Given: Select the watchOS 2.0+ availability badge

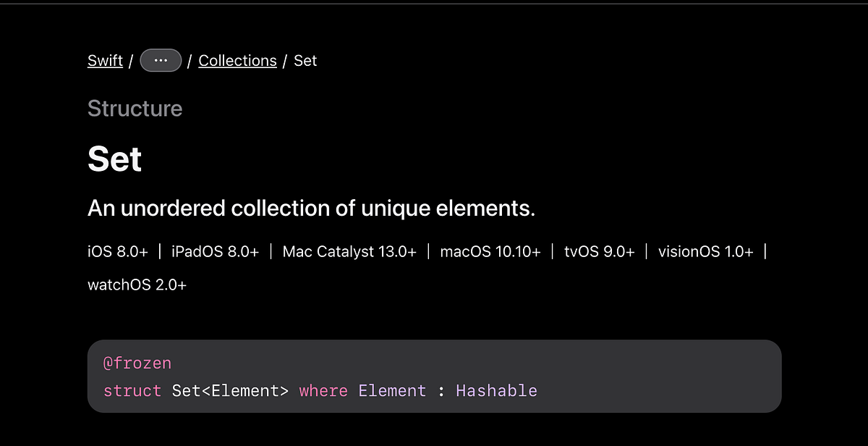Looking at the screenshot, I should [x=137, y=285].
